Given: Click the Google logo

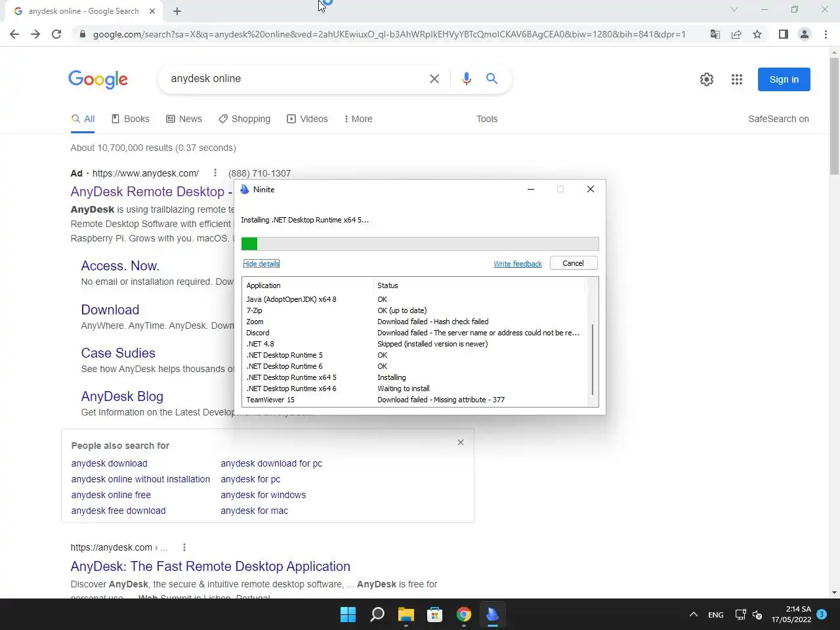Looking at the screenshot, I should (x=98, y=79).
